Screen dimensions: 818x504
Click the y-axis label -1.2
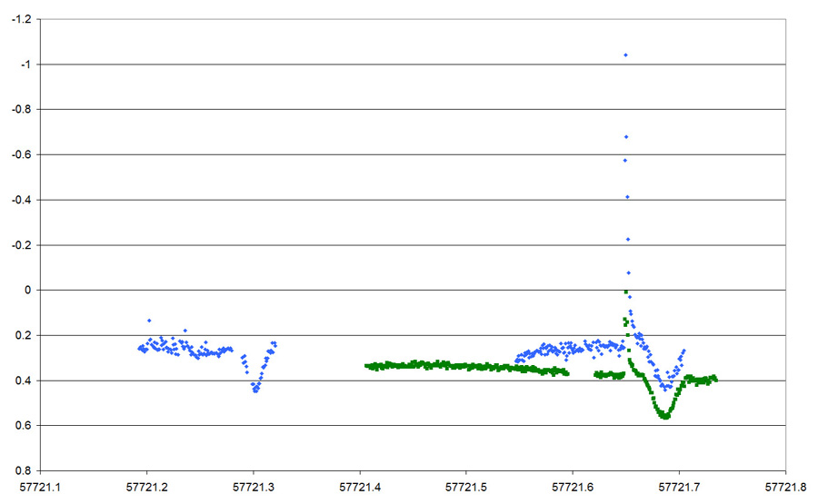[22, 19]
